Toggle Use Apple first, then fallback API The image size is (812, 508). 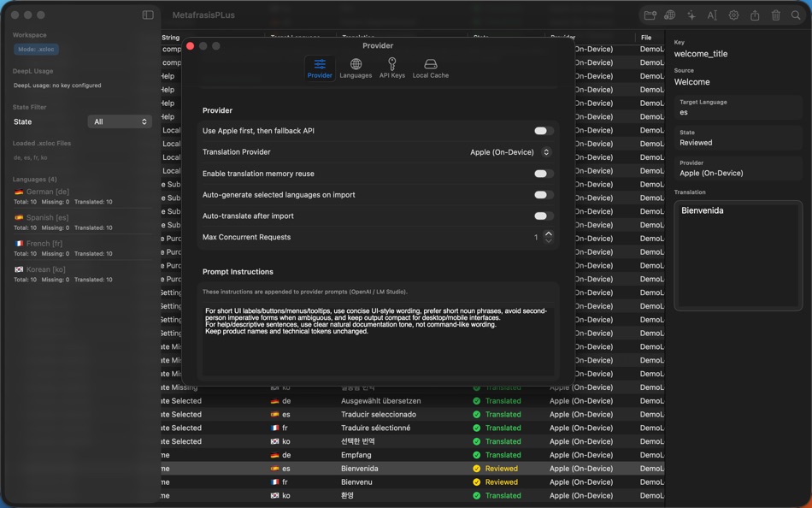pyautogui.click(x=544, y=131)
